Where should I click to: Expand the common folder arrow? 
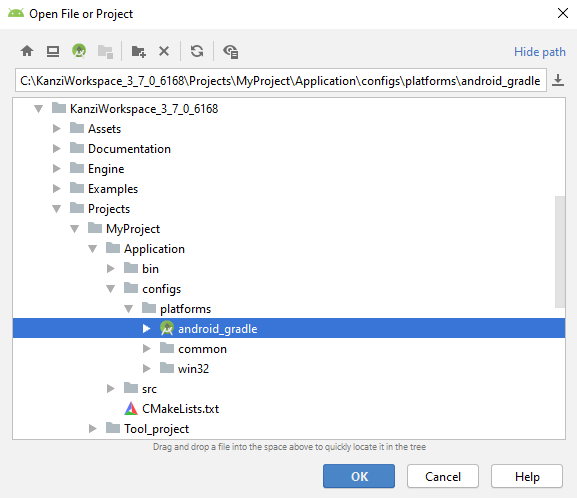[x=146, y=349]
